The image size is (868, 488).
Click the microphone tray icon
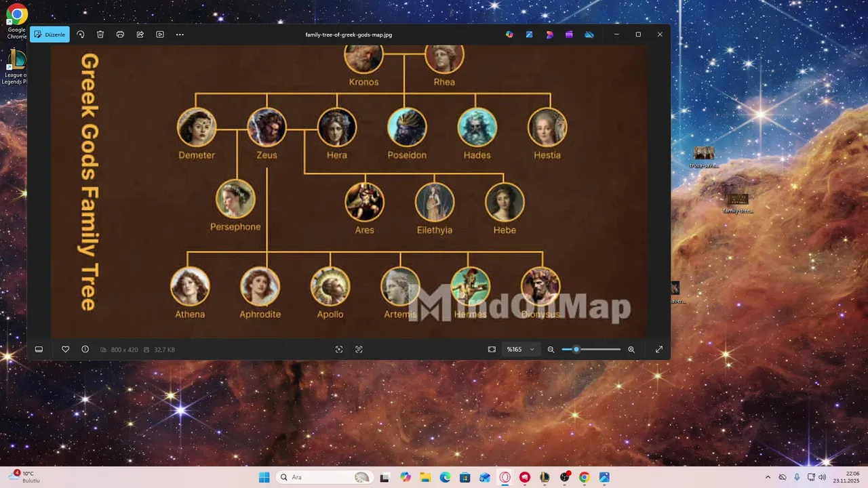pyautogui.click(x=797, y=477)
